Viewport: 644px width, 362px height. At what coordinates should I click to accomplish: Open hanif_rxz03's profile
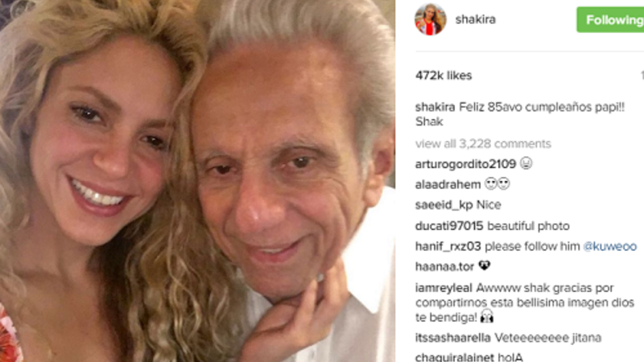(x=448, y=246)
